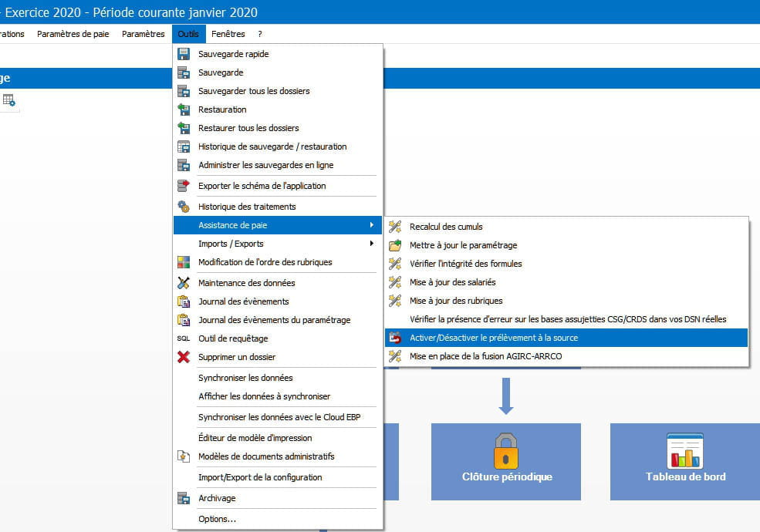Open the Fenêtres menu

click(x=228, y=34)
